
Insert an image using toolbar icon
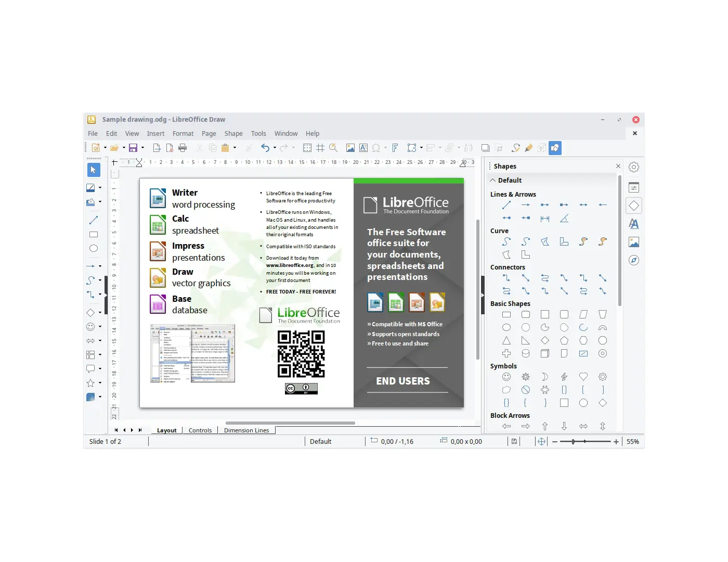[350, 148]
